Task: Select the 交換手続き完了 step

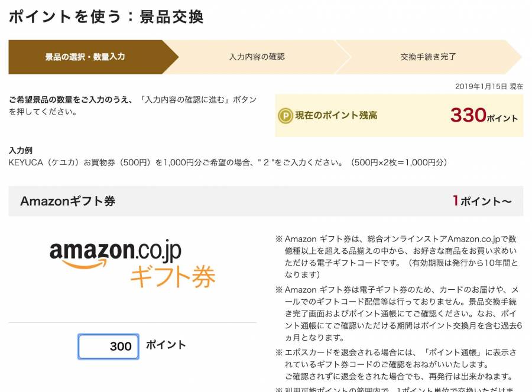Action: [428, 57]
